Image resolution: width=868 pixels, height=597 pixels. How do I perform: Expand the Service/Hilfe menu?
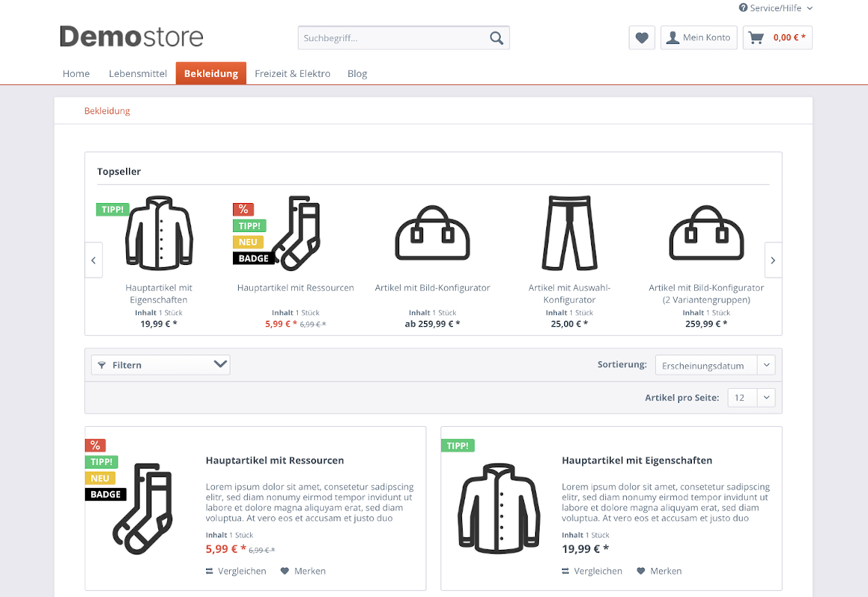(775, 8)
